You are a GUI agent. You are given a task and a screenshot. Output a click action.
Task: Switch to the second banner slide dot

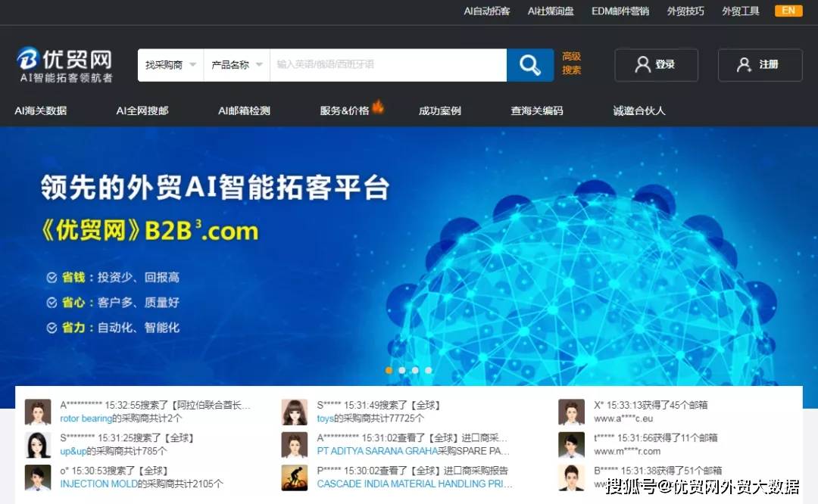point(401,370)
